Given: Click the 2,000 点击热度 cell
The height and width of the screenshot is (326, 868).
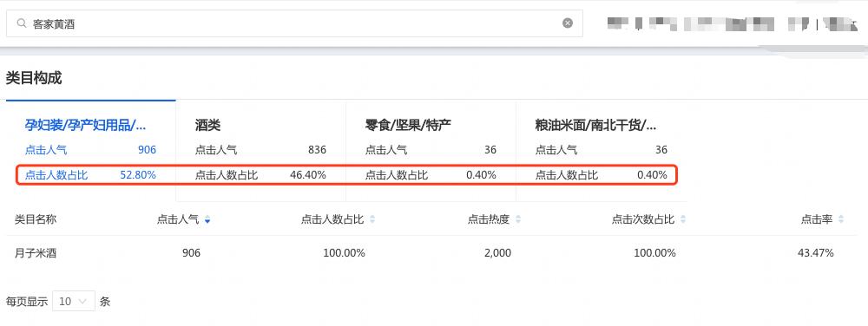Looking at the screenshot, I should 497,254.
